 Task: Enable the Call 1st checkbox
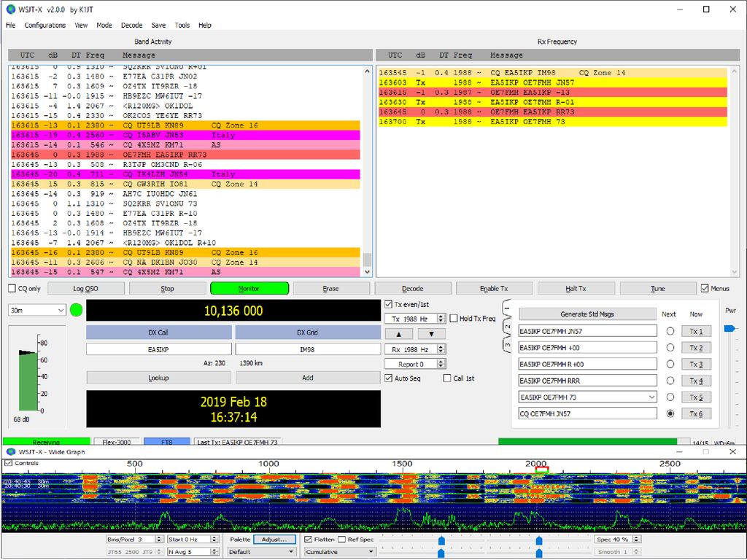click(447, 378)
